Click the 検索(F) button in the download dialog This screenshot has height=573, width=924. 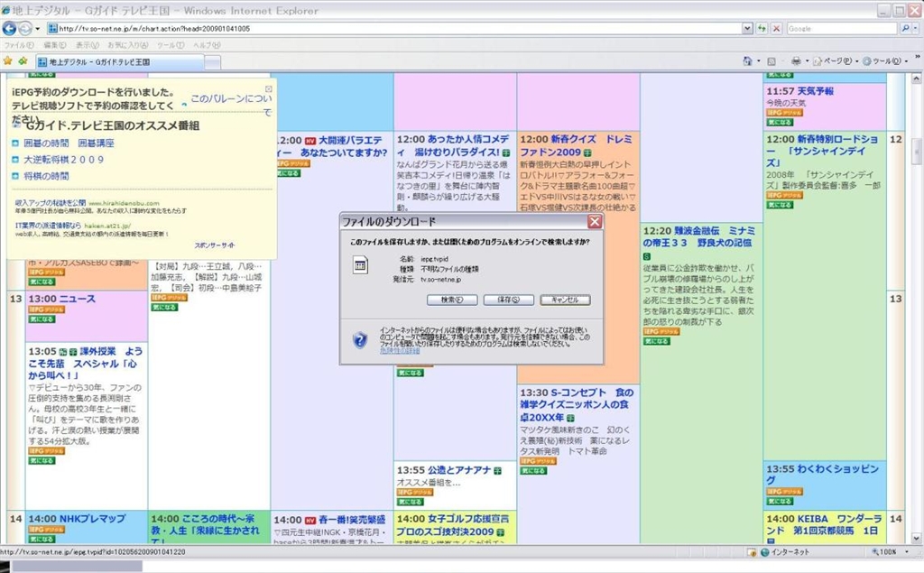click(x=452, y=300)
